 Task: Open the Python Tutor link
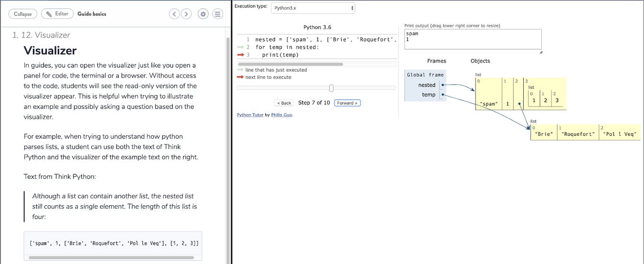point(250,115)
